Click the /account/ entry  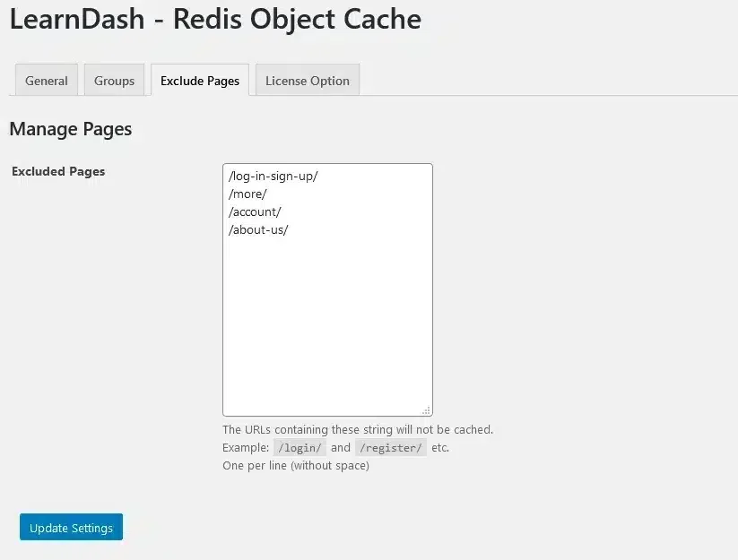pyautogui.click(x=255, y=211)
